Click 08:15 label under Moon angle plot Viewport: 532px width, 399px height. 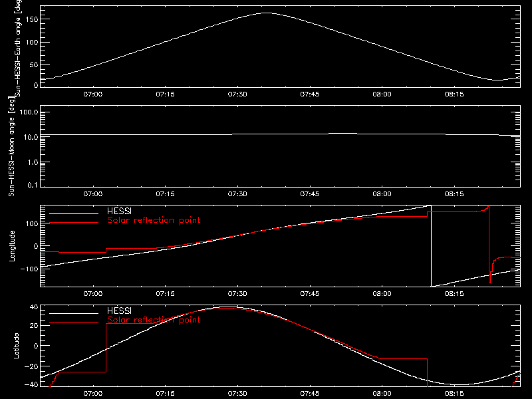pyautogui.click(x=454, y=194)
